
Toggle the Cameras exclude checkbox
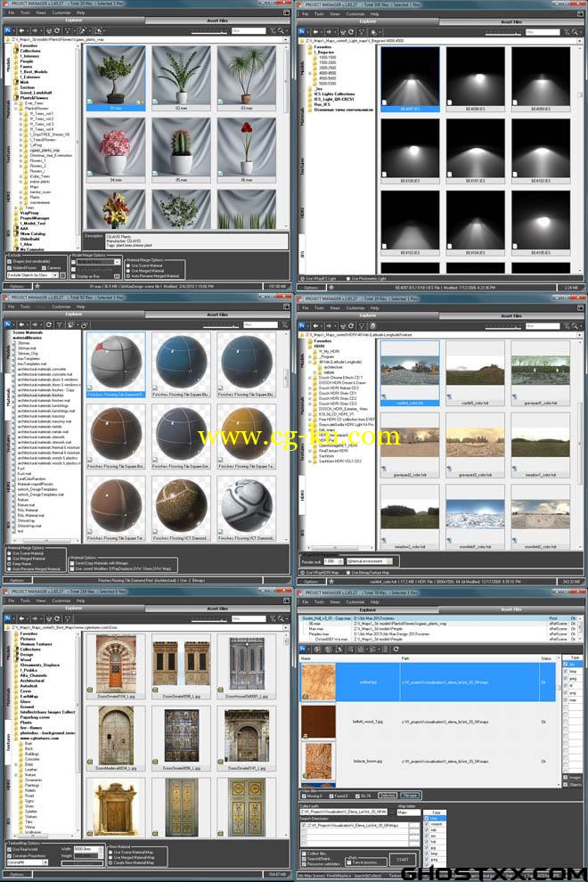(44, 268)
